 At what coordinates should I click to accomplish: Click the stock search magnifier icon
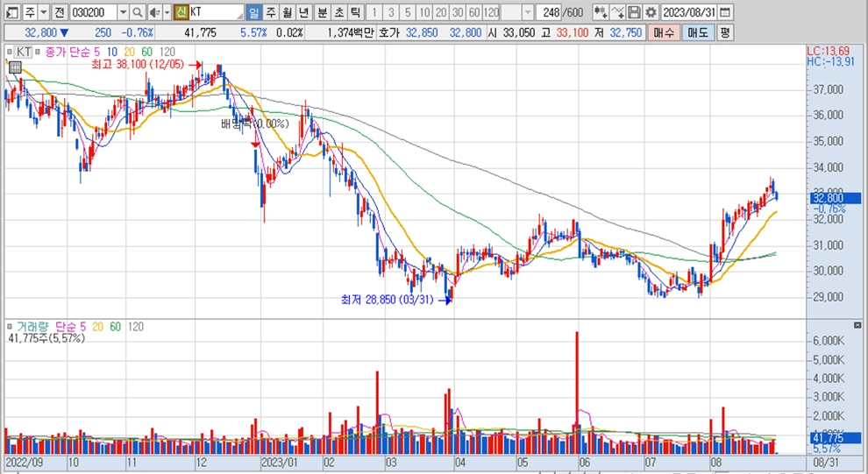(x=139, y=12)
